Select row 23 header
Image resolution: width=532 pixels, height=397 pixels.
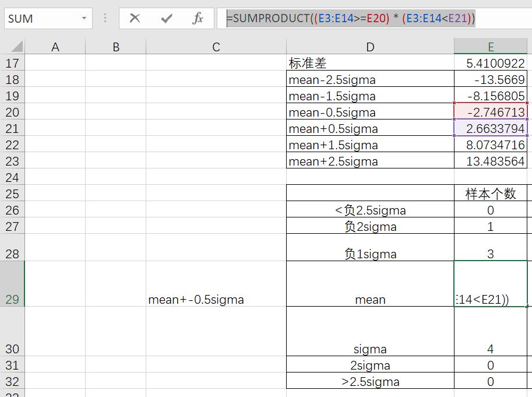click(x=12, y=160)
